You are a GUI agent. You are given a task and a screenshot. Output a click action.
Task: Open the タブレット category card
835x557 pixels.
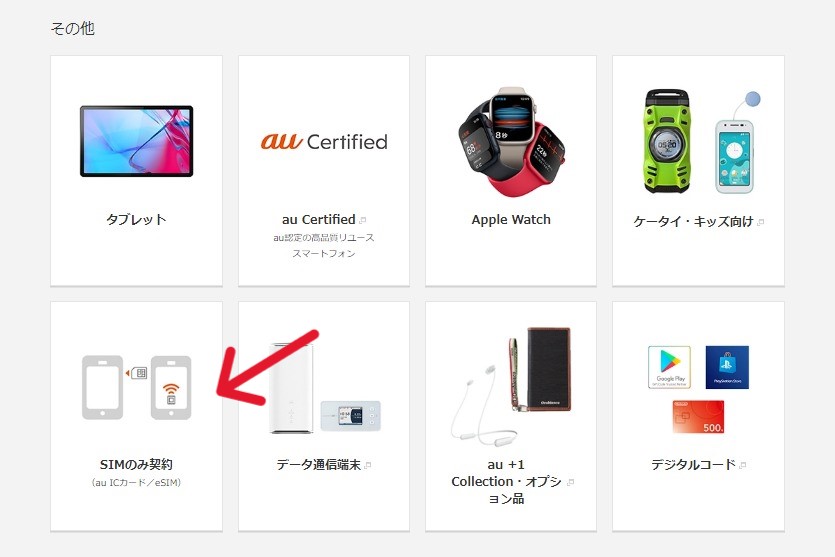pos(136,171)
